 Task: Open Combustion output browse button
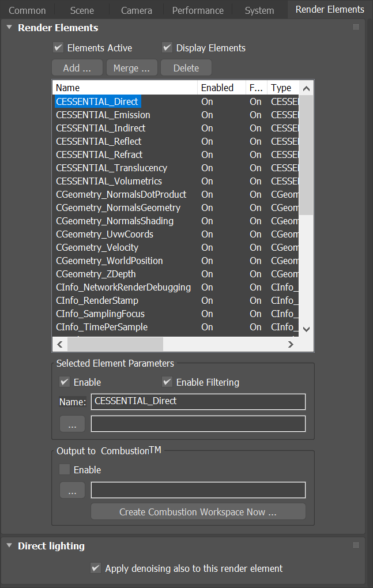(x=72, y=490)
